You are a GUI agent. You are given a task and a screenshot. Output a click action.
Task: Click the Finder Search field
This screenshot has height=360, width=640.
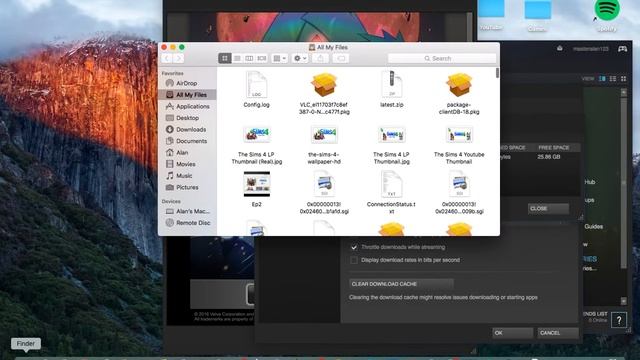point(442,58)
